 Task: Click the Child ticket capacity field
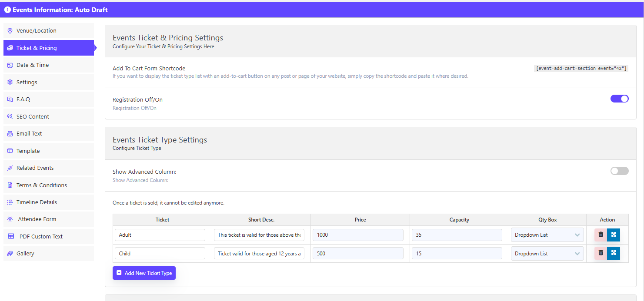click(x=457, y=254)
